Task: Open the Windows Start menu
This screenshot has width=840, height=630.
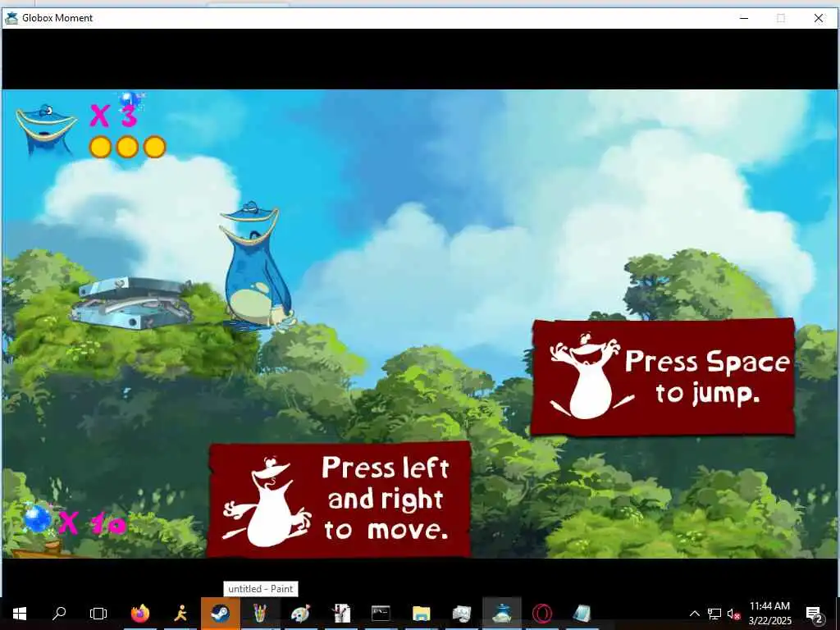Action: pyautogui.click(x=20, y=614)
